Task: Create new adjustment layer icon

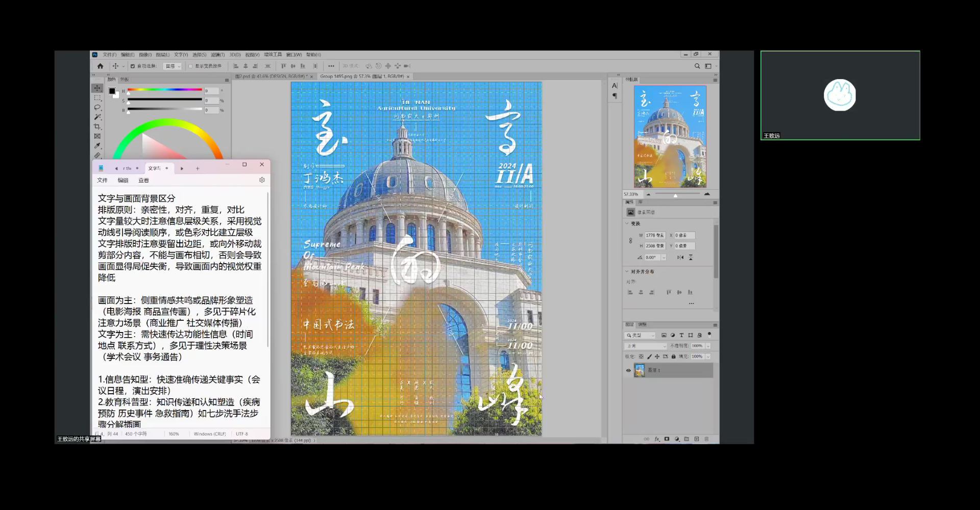Action: (x=677, y=439)
